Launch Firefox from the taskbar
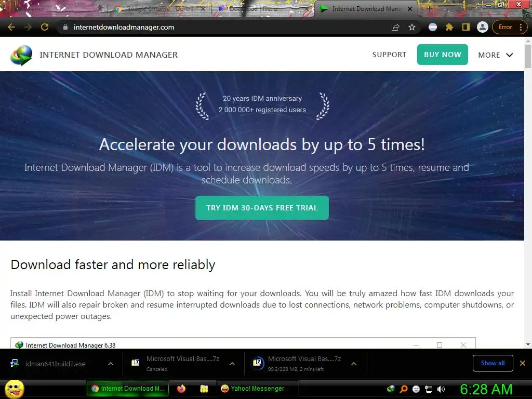 coord(181,389)
